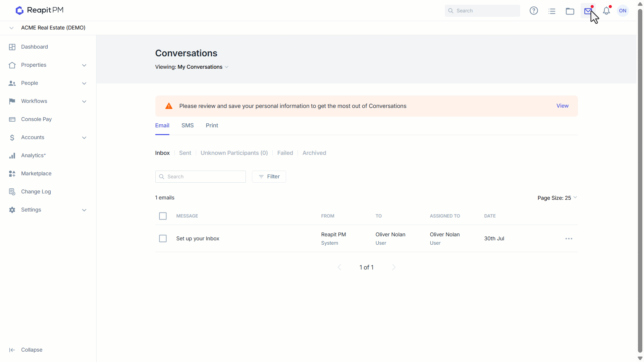
Task: Open the mail conversations icon
Action: click(x=588, y=11)
